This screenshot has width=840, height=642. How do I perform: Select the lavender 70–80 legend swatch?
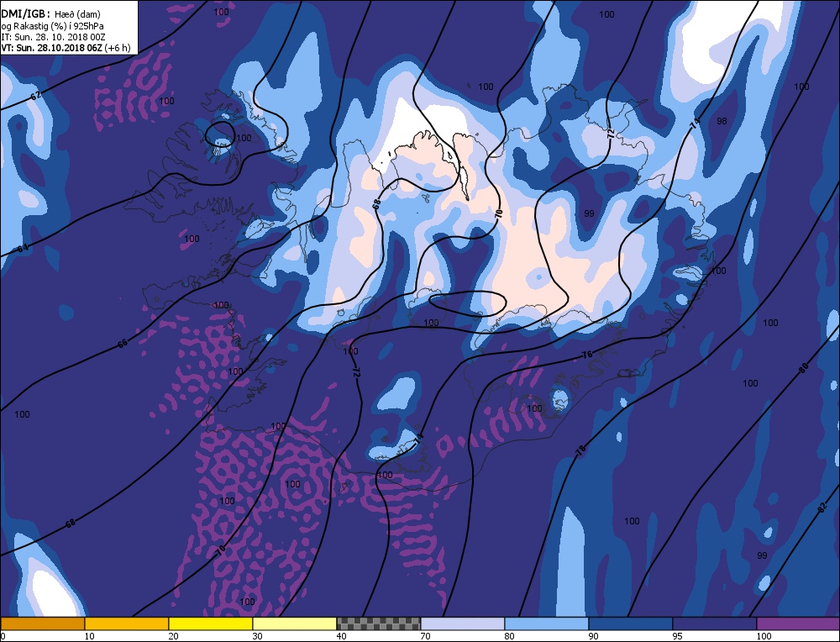(x=462, y=624)
